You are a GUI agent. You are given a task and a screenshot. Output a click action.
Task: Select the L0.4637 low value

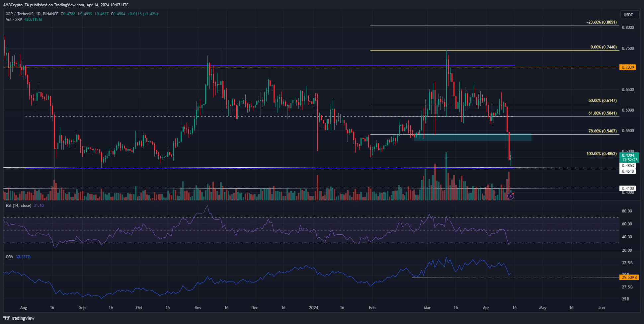pos(102,14)
